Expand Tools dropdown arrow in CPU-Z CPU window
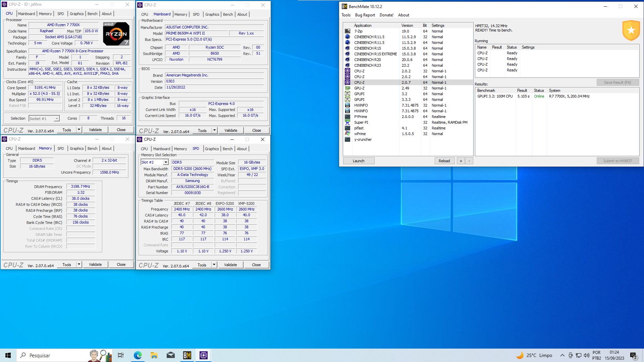The image size is (644, 362). coord(79,130)
